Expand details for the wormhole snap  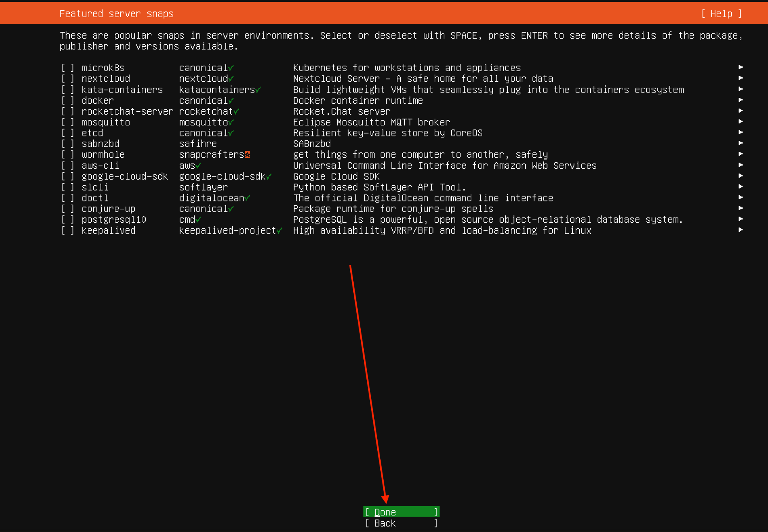741,154
